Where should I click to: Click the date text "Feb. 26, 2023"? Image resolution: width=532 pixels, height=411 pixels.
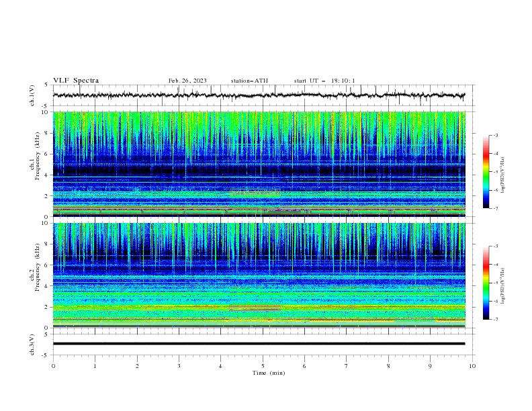pos(187,81)
